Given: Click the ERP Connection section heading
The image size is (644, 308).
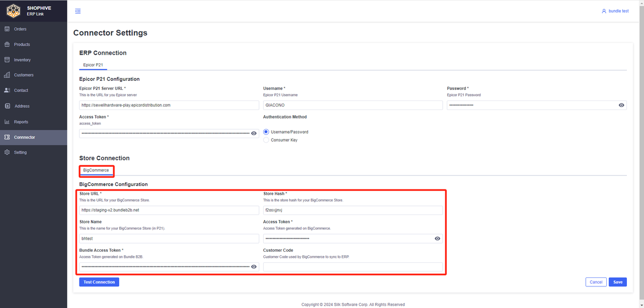Looking at the screenshot, I should point(103,53).
